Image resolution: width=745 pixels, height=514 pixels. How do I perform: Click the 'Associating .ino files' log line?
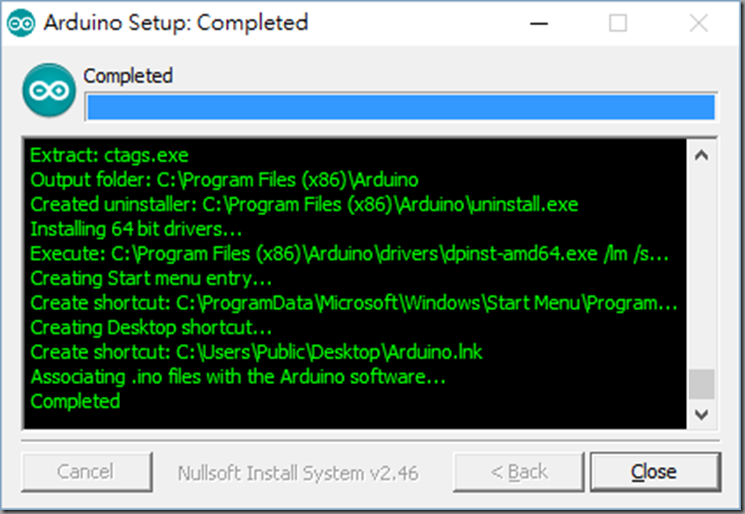[238, 377]
